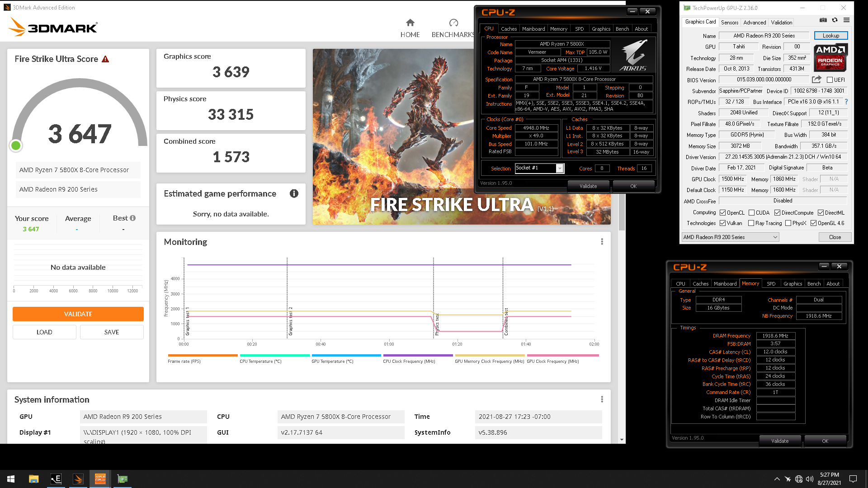Open File Explorer from the taskbar
868x488 pixels.
[33, 479]
